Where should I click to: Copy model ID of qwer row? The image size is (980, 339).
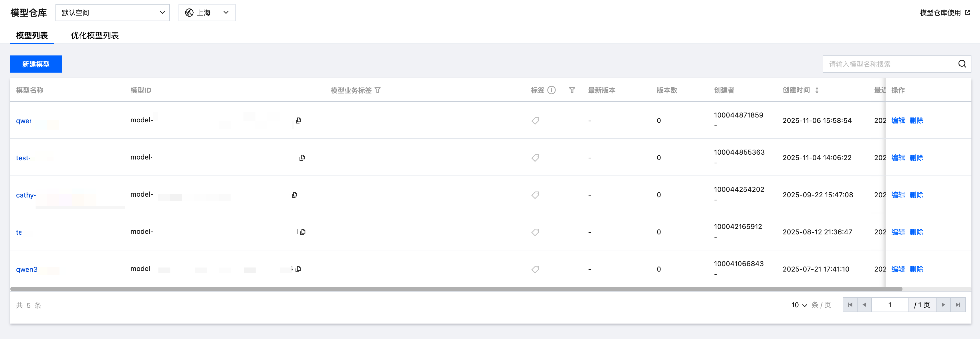[298, 120]
